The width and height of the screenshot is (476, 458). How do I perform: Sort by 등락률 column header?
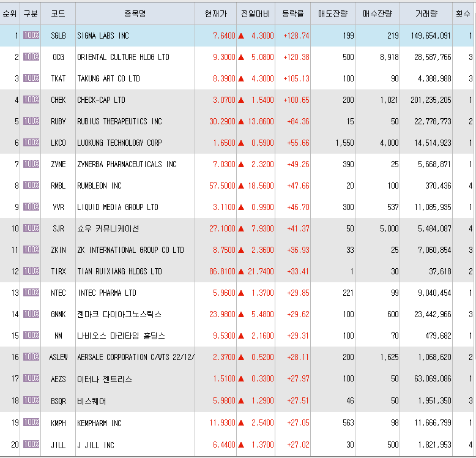click(292, 13)
